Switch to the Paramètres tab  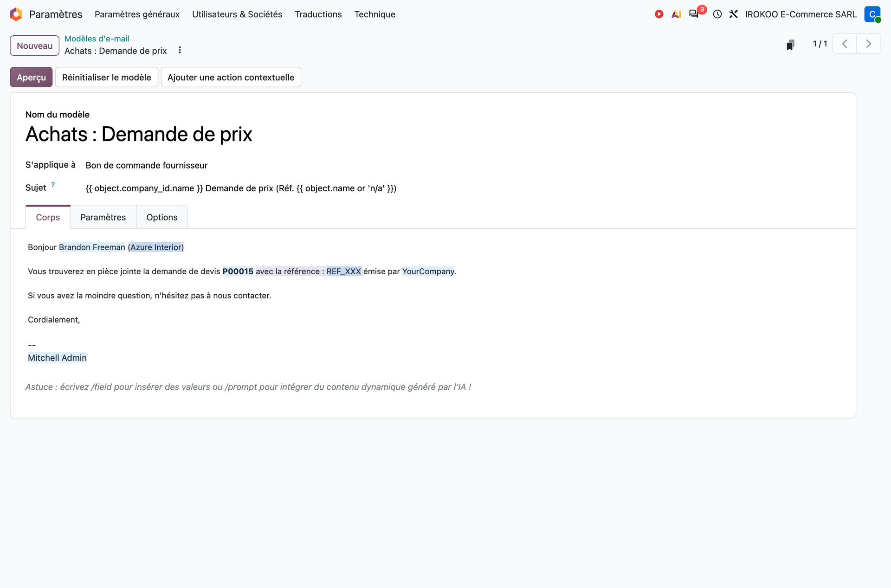(103, 217)
